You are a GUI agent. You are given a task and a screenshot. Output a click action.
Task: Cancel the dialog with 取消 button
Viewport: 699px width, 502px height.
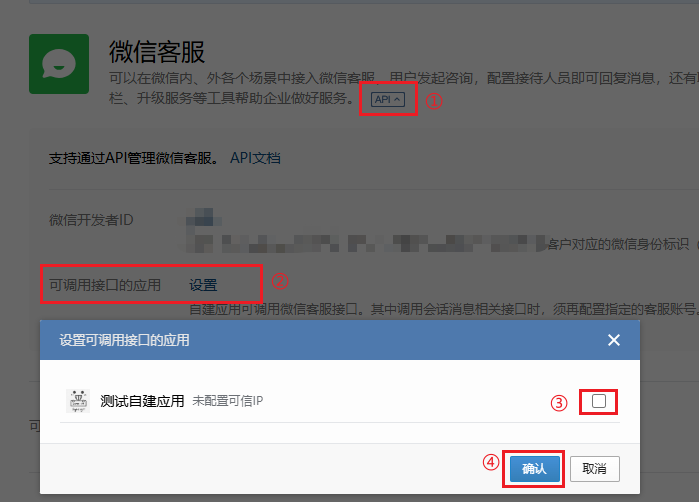(595, 469)
